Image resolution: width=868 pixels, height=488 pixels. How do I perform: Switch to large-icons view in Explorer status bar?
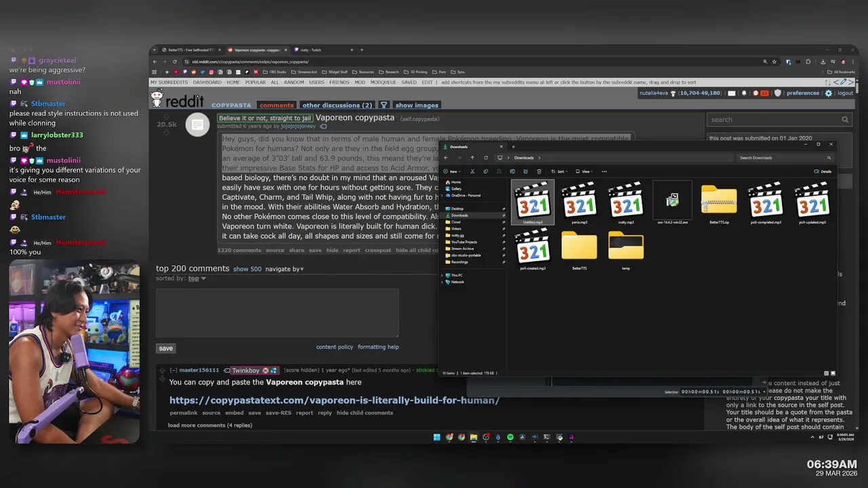(833, 373)
